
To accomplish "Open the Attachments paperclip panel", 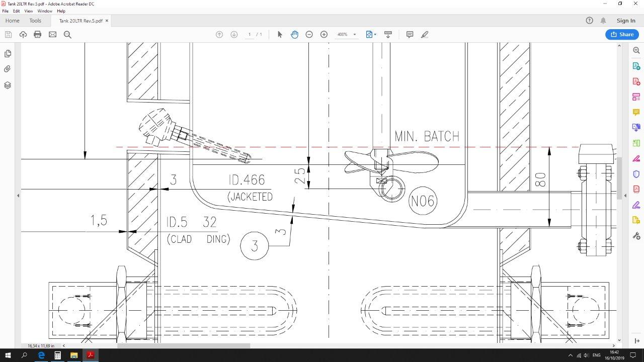I will click(8, 69).
